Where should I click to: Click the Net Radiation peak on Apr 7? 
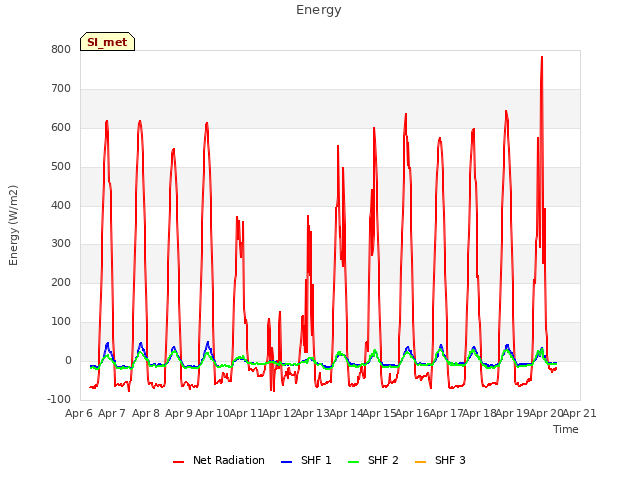click(107, 121)
